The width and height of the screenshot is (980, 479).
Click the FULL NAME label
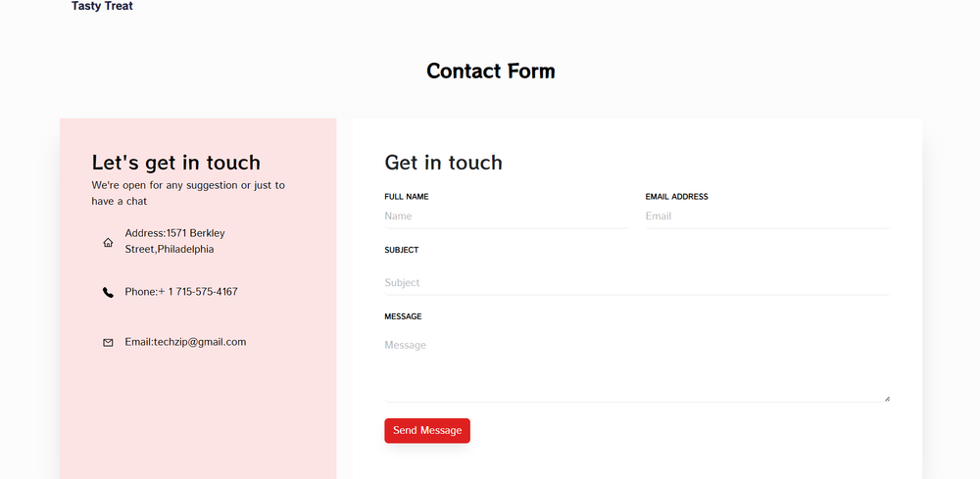407,197
